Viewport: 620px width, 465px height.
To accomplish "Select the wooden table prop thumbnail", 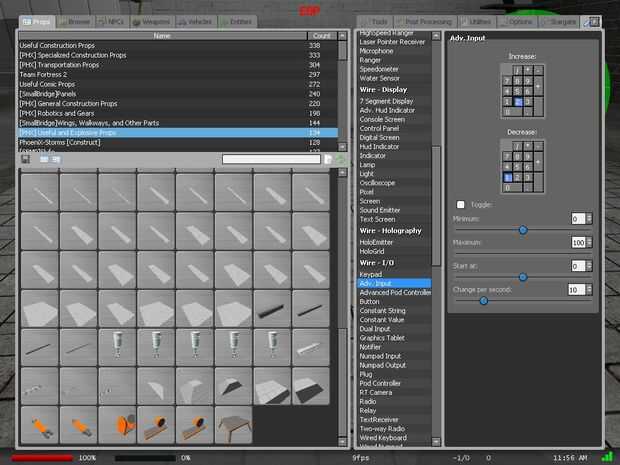I will pos(233,425).
